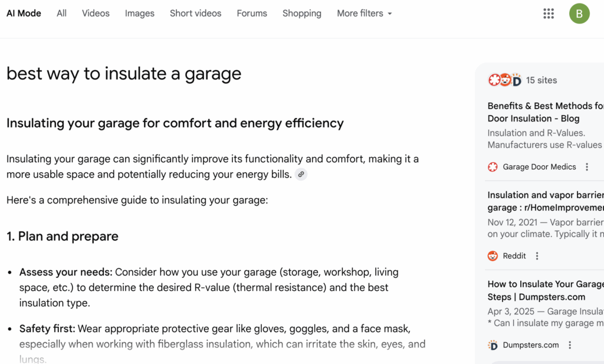Switch to the Videos tab
The height and width of the screenshot is (364, 604).
coord(96,14)
